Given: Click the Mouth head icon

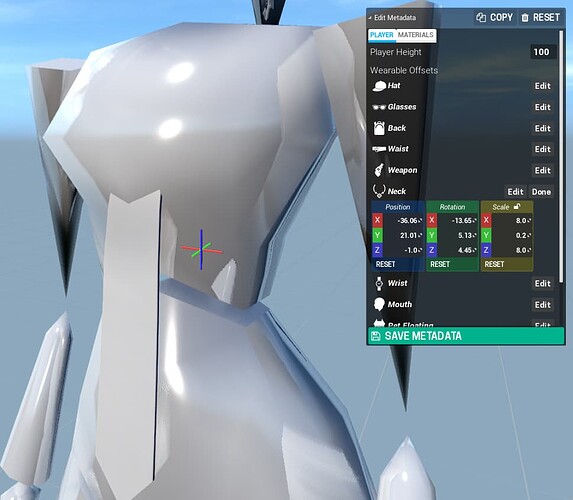Looking at the screenshot, I should [379, 304].
